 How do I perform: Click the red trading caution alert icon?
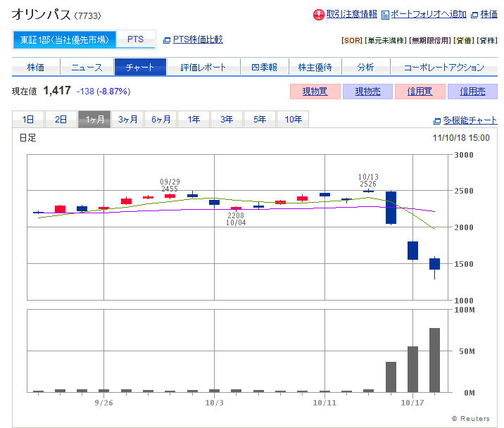[x=319, y=15]
